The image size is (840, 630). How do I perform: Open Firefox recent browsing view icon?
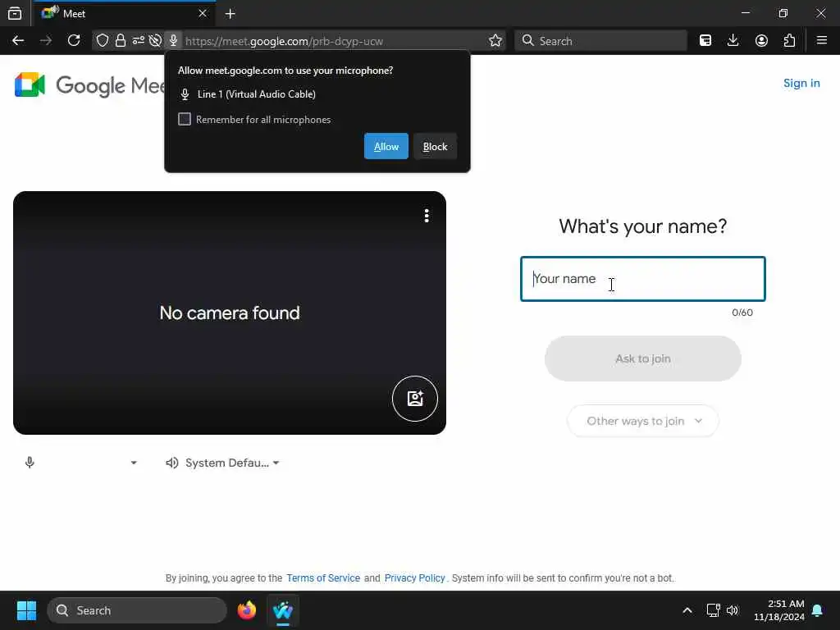pos(15,13)
